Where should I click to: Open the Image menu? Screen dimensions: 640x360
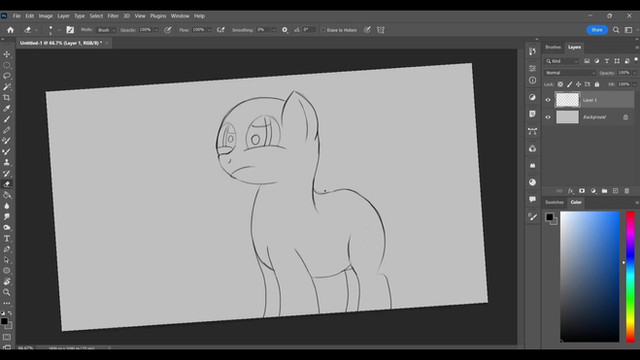coord(46,16)
